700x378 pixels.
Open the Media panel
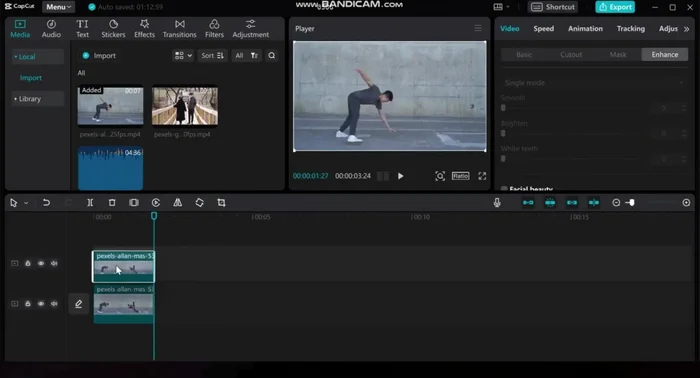(20, 29)
